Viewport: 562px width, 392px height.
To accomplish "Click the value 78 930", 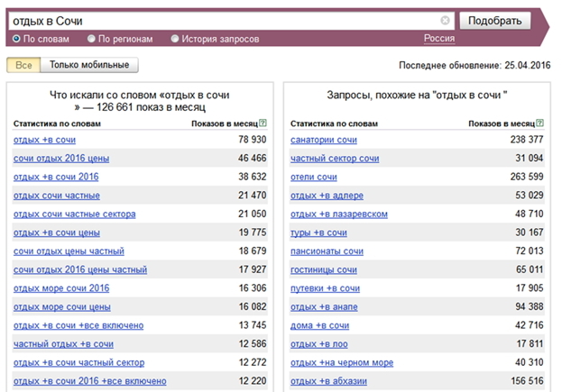I will point(253,140).
